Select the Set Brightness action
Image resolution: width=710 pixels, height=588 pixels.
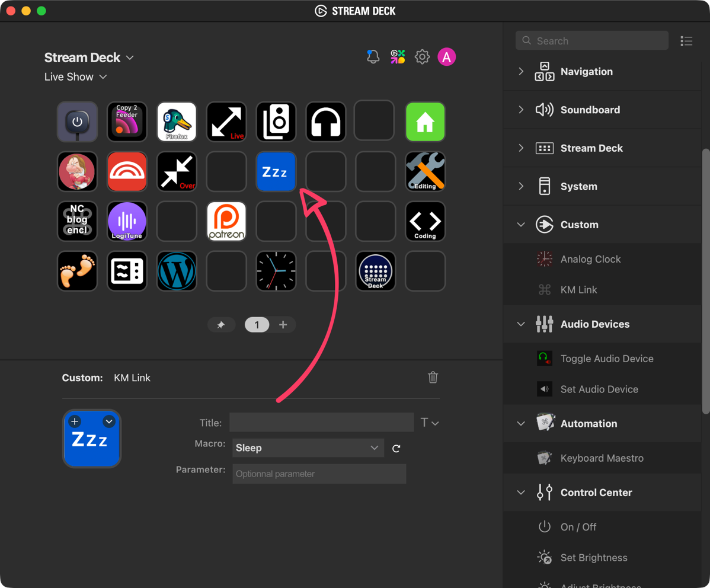pos(593,557)
